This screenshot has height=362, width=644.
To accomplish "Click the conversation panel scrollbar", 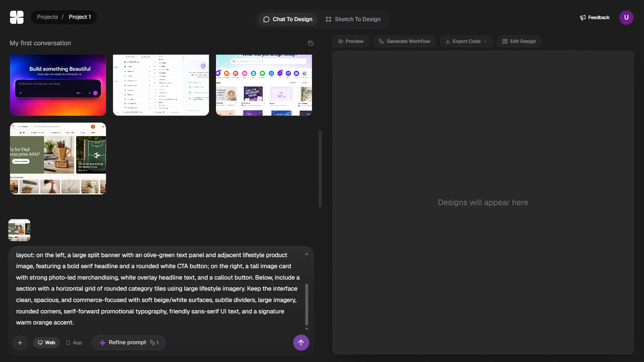I will click(320, 169).
